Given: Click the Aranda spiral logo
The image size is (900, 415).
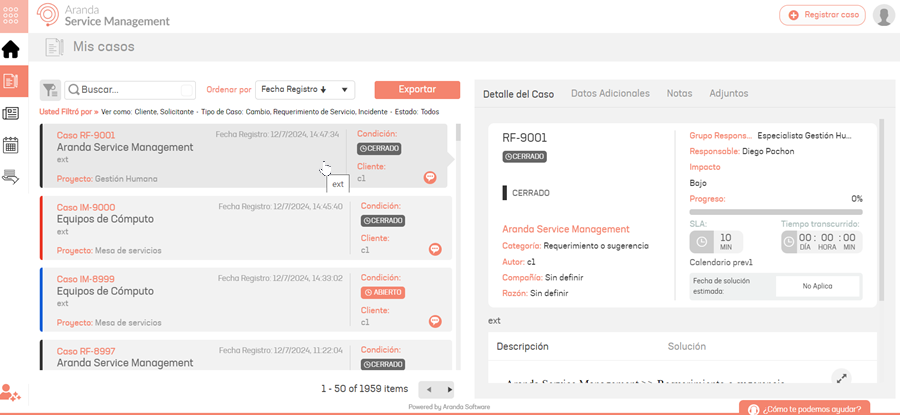Looking at the screenshot, I should pos(48,15).
